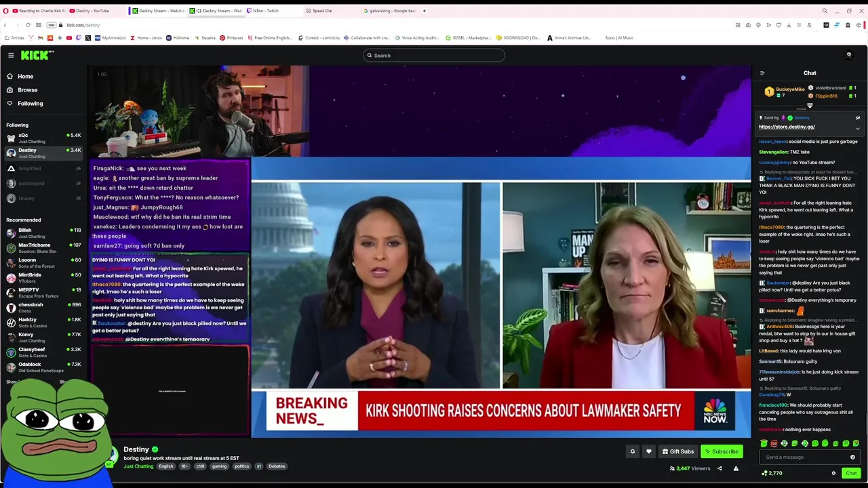Viewport: 868px width, 488px height.
Task: Switch to galvanizing Google Search tab
Action: pos(390,11)
